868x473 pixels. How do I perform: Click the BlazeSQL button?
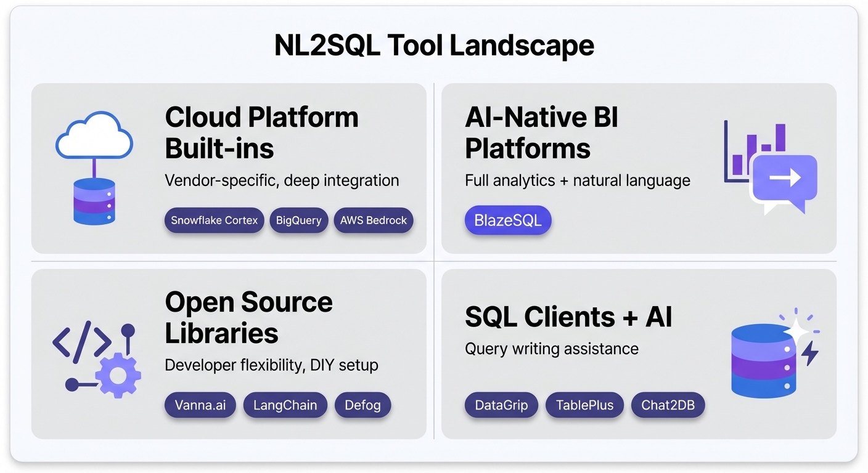508,220
